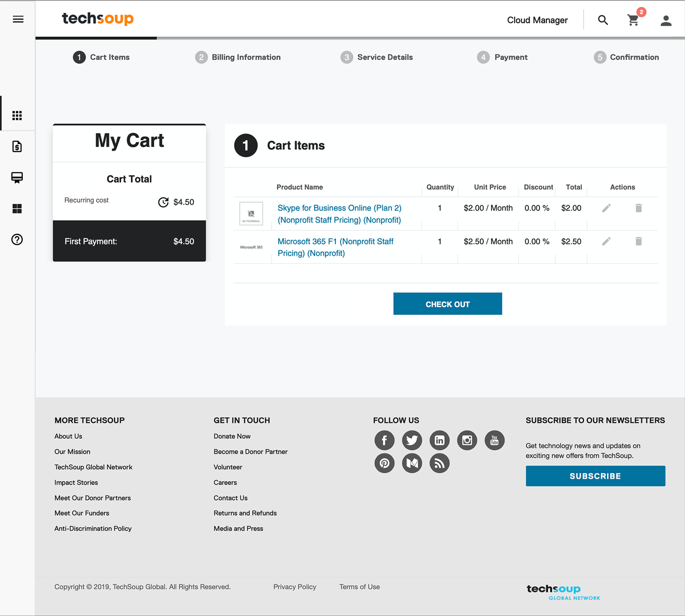Open the TechSoup Global Network link
685x616 pixels.
tap(94, 467)
